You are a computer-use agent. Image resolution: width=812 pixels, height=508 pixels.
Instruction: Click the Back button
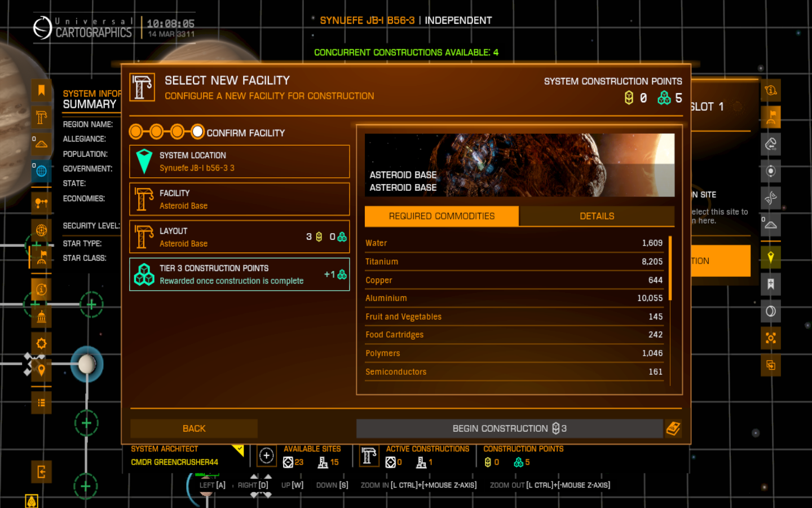194,428
